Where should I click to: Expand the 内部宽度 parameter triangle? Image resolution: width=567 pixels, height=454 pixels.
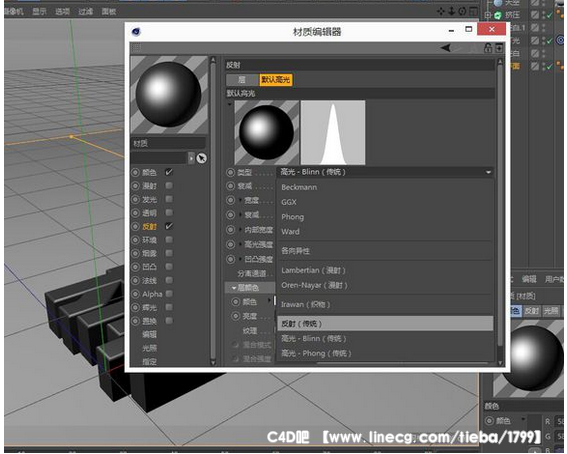240,230
